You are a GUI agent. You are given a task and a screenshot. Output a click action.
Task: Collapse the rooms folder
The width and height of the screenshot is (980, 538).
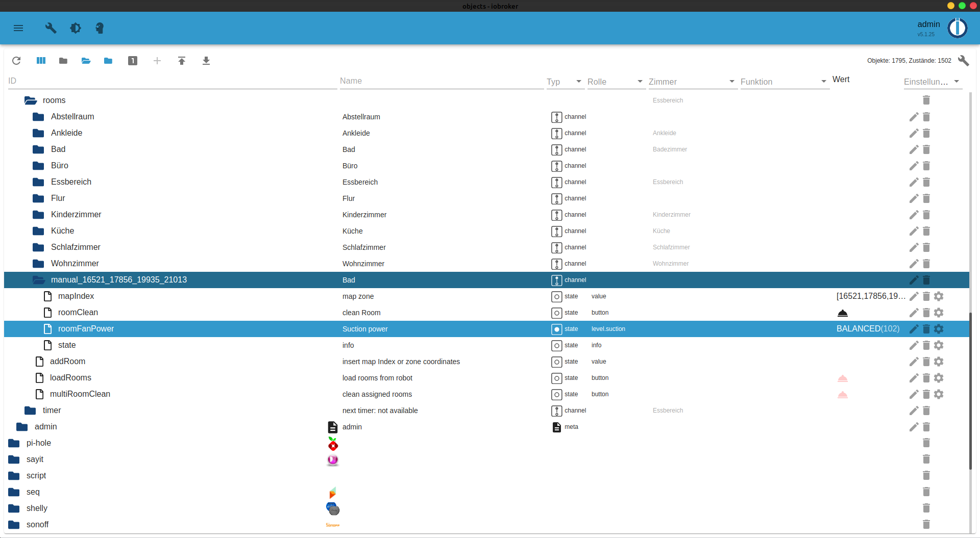pyautogui.click(x=31, y=100)
